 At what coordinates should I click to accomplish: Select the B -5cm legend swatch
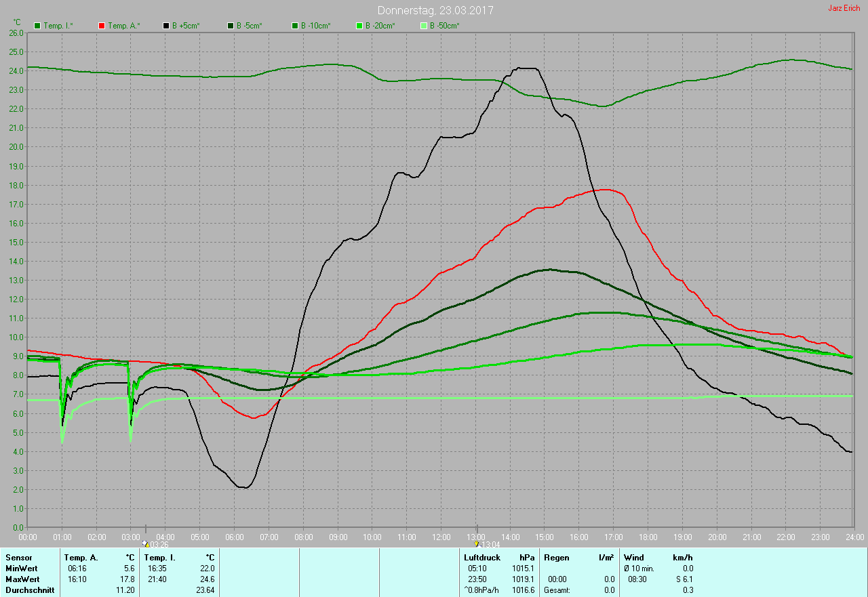[231, 26]
